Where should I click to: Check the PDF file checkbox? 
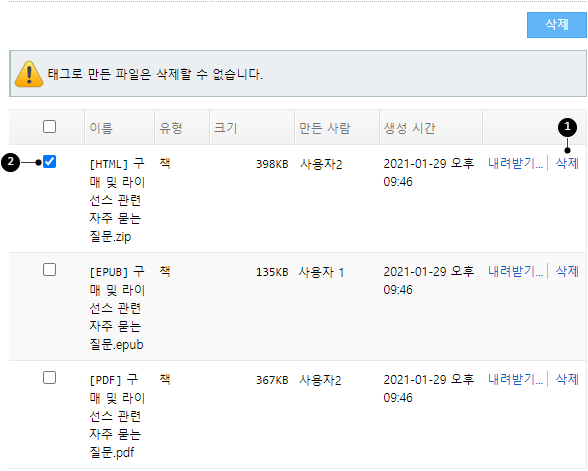(x=50, y=378)
